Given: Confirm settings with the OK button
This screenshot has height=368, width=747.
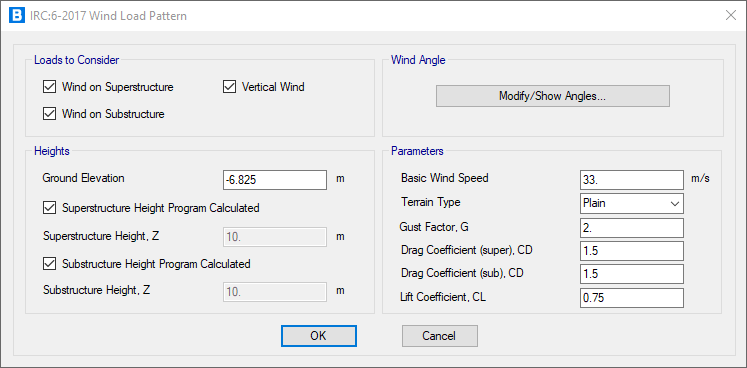Looking at the screenshot, I should coord(318,336).
